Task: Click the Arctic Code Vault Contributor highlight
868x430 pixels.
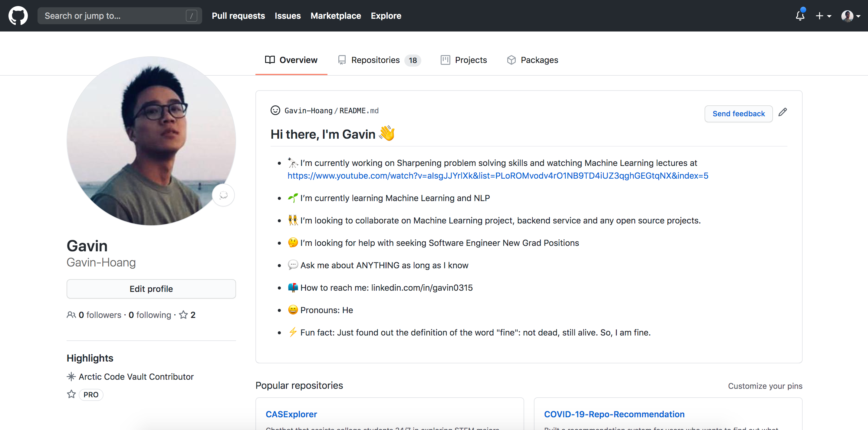Action: pyautogui.click(x=136, y=377)
